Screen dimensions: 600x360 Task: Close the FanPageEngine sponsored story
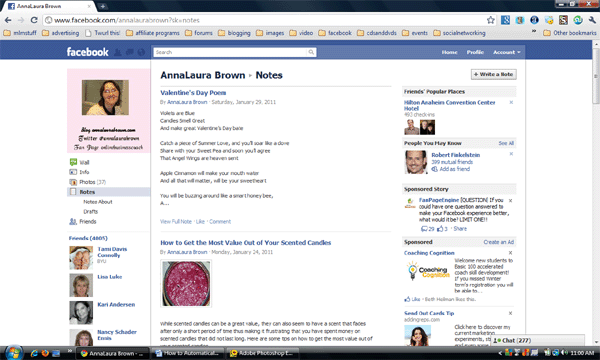click(x=510, y=200)
